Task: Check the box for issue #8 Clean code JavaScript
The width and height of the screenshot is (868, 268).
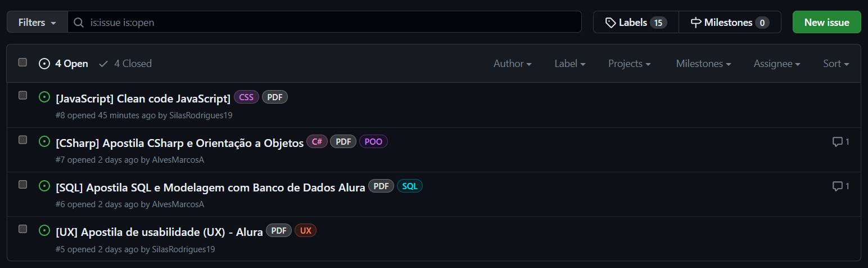Action: point(22,95)
